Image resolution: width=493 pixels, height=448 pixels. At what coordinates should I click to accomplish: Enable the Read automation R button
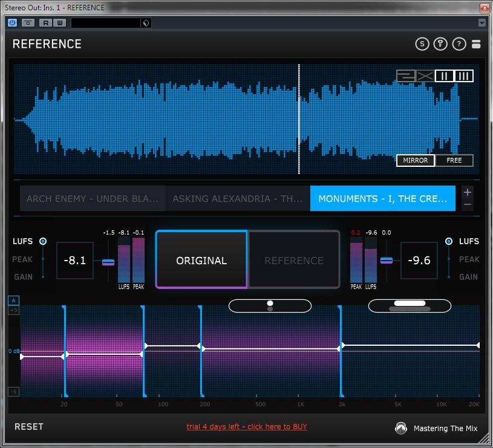click(46, 22)
